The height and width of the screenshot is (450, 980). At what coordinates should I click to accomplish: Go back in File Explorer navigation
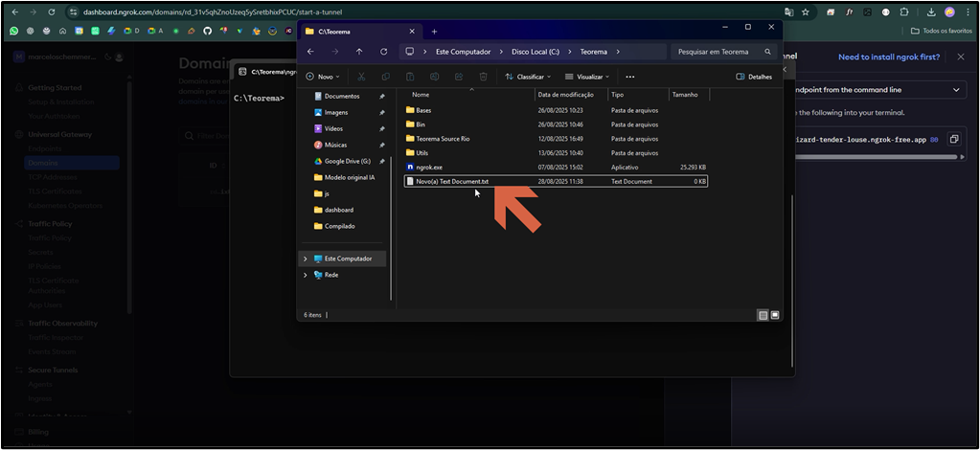click(x=311, y=52)
